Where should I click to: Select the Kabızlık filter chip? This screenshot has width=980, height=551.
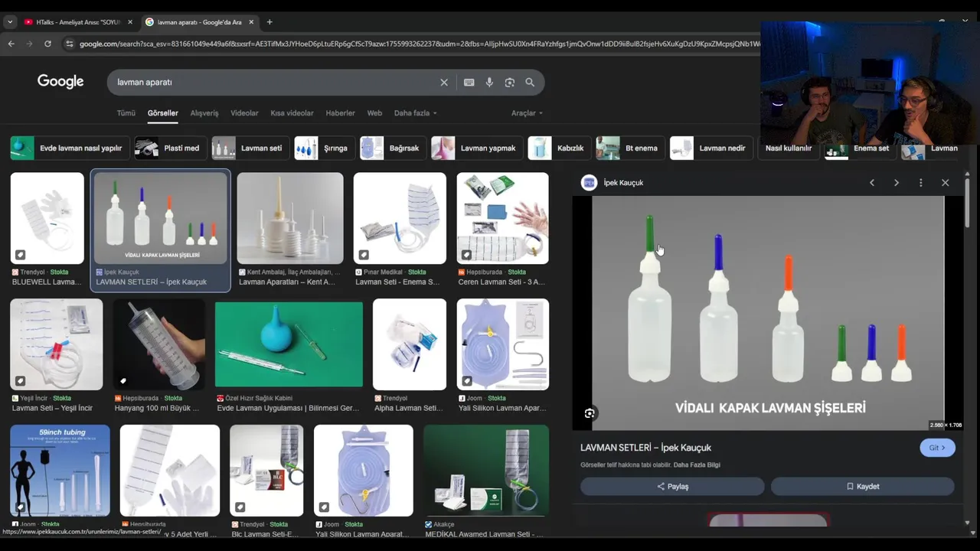[560, 148]
